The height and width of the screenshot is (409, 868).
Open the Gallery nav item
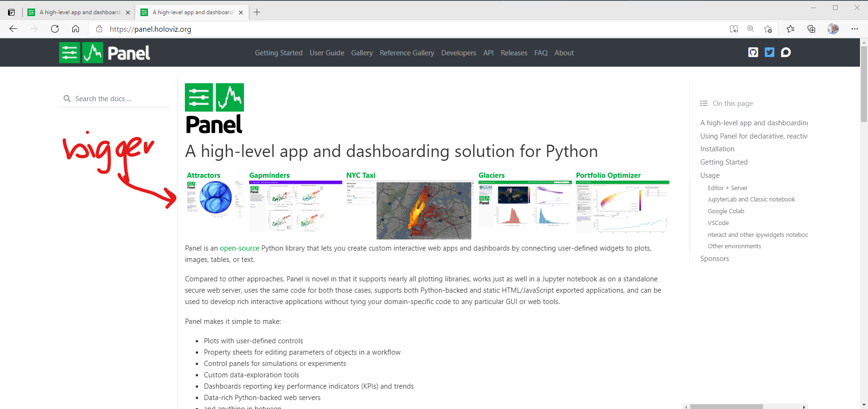tap(362, 53)
